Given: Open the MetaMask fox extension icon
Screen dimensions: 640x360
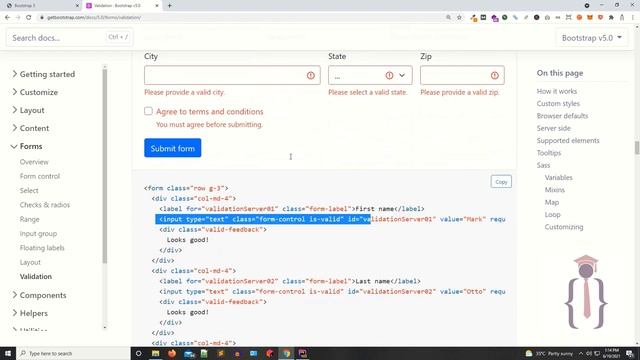Looking at the screenshot, I should [590, 17].
